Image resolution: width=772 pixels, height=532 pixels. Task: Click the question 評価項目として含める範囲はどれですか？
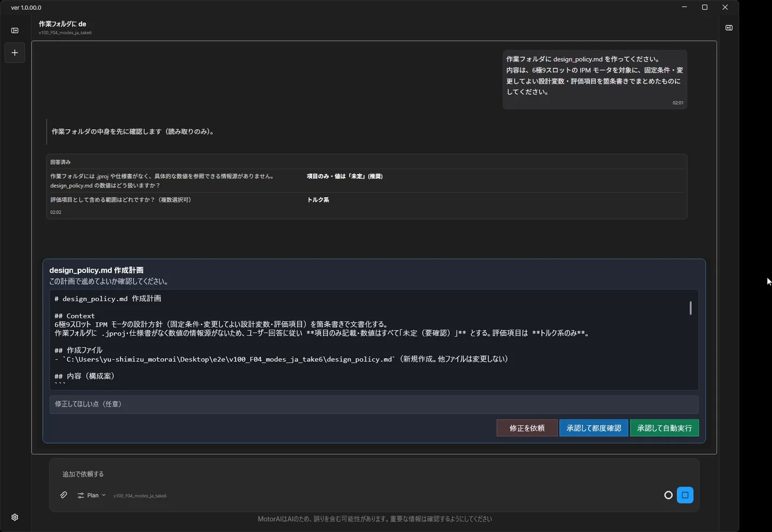coord(121,200)
